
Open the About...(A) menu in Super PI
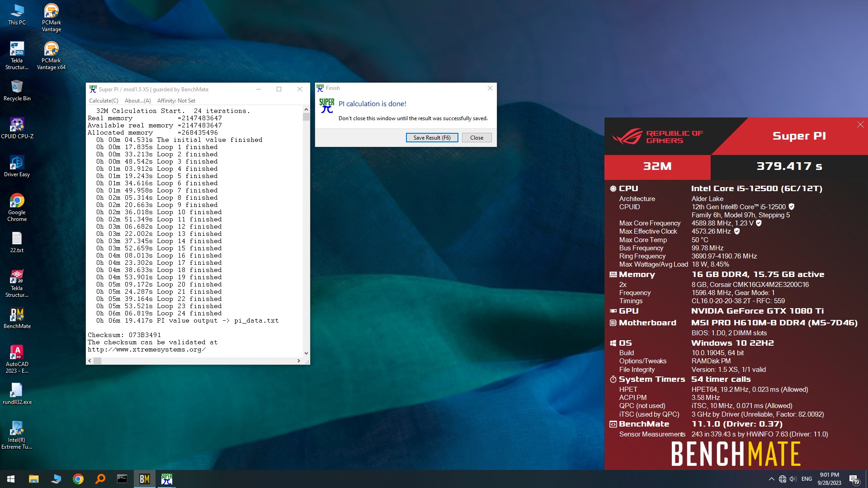pos(138,101)
